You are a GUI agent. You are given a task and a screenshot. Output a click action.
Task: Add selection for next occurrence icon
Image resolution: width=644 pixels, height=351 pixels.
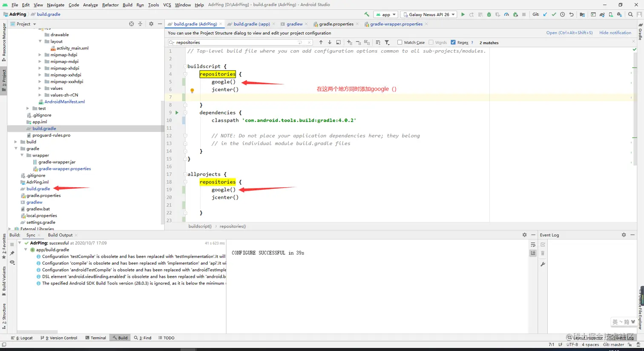tap(350, 43)
